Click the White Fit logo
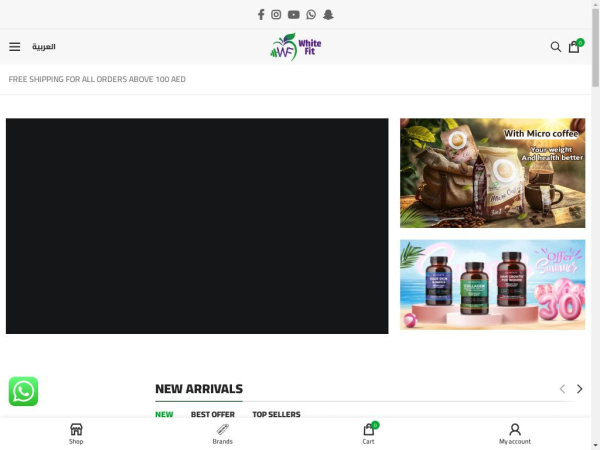Screen dimensions: 600x450 click(295, 47)
